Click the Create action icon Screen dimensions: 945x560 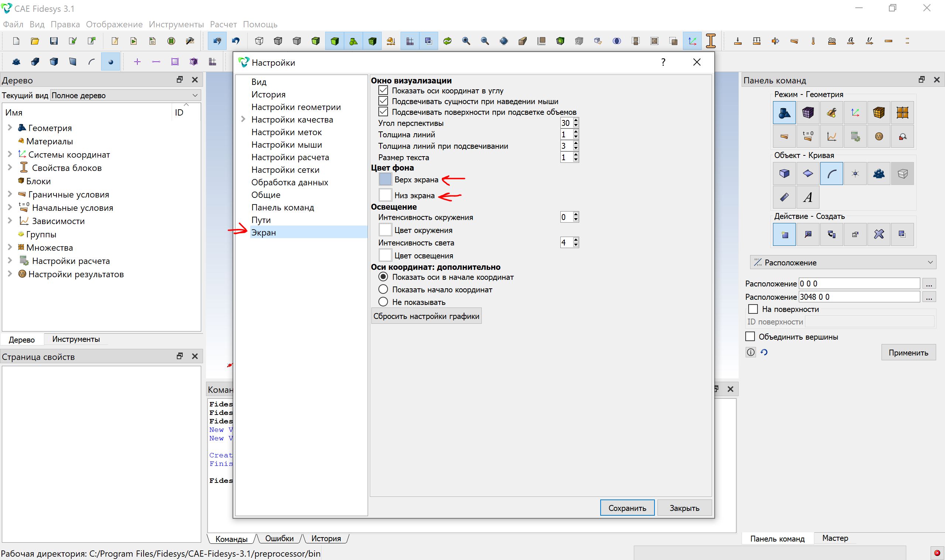point(784,234)
